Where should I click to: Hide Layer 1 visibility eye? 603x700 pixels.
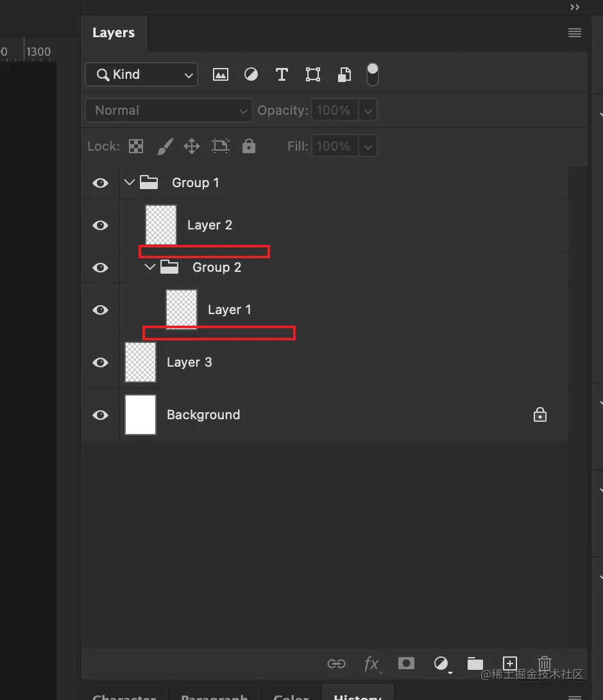pos(101,310)
